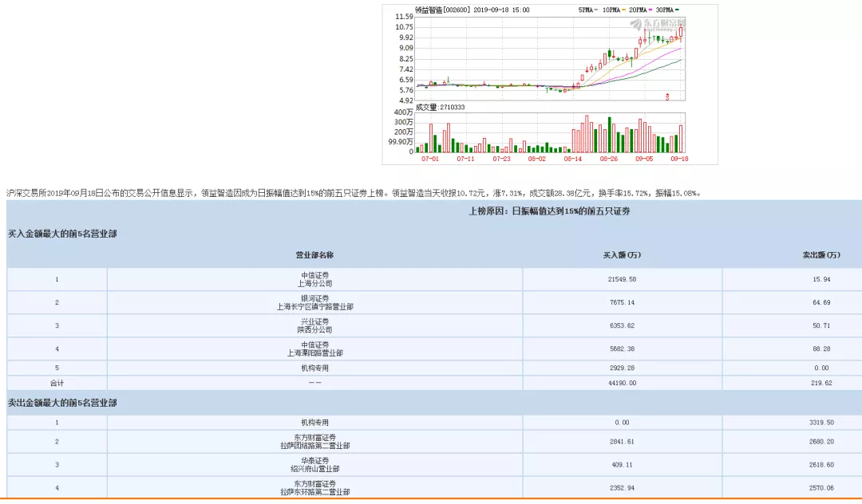Select the 20PMA legend label

[638, 10]
